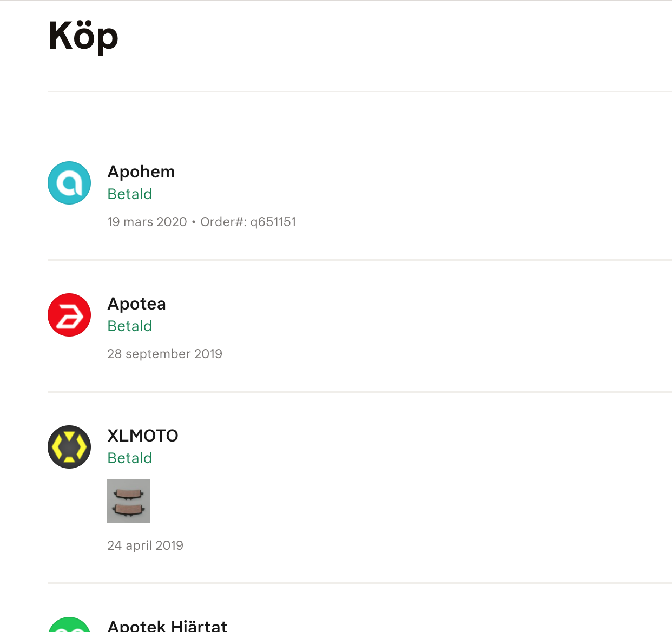Click empty area right of XLMOTO row

(x=487, y=487)
